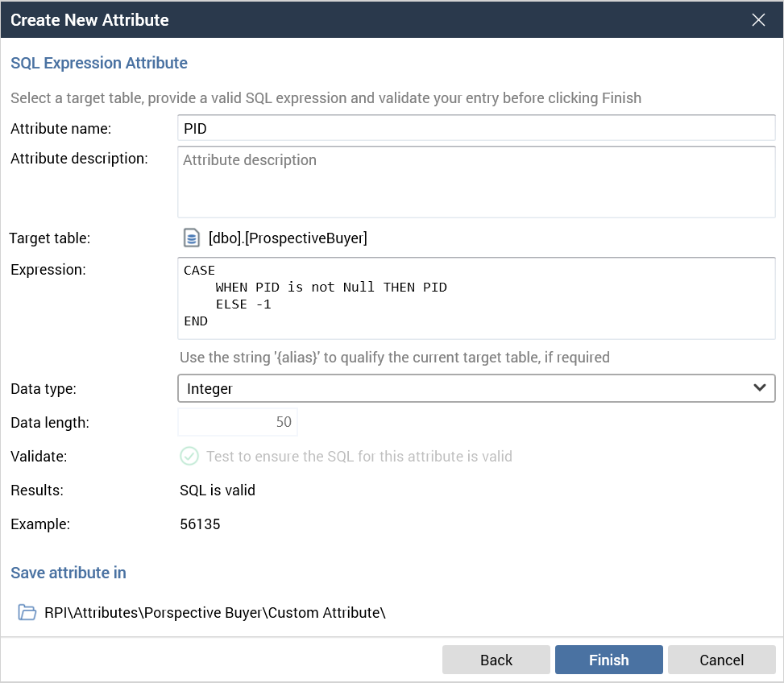Click the [dbo].[ProspectiveBuyer] target table name
This screenshot has height=683, width=784.
point(288,238)
